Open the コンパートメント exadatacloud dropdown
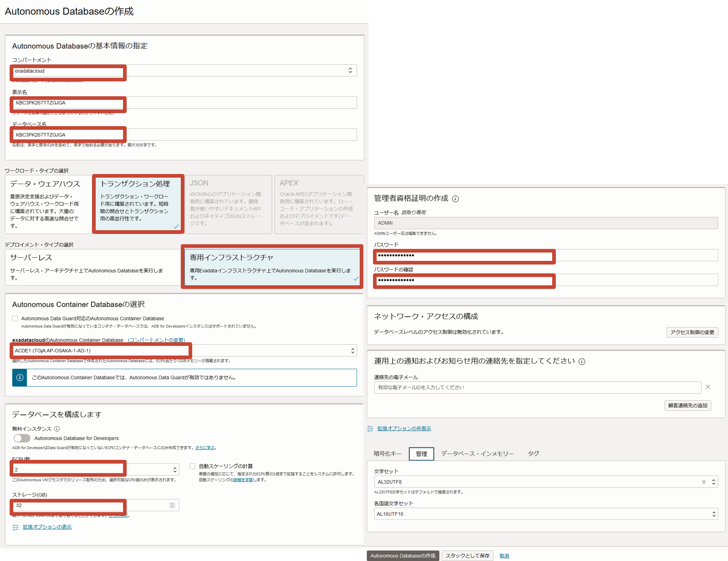This screenshot has width=728, height=561. pos(350,70)
